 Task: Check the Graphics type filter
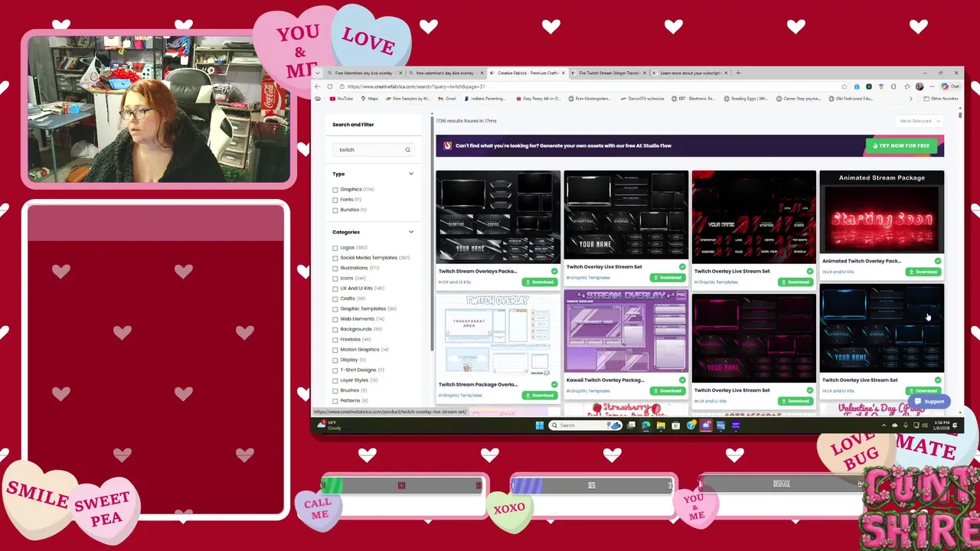tap(335, 190)
